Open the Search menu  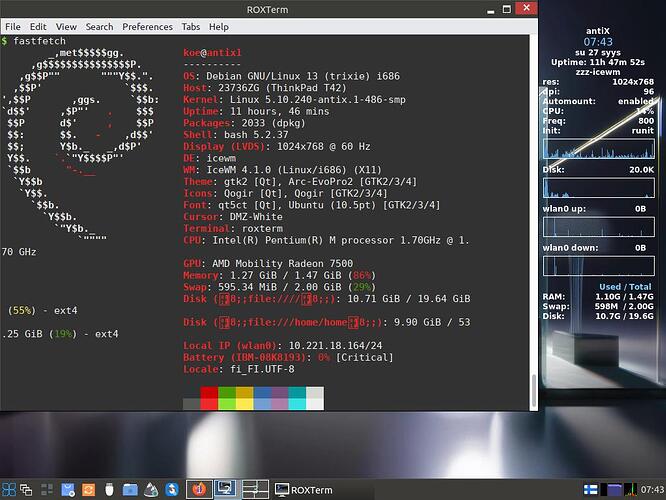coord(99,27)
